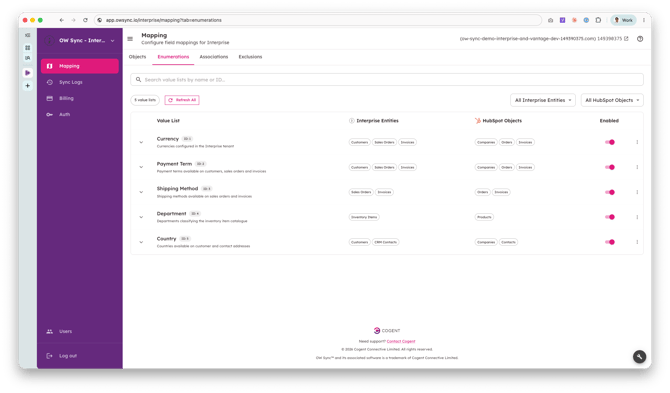Open the grid icon in left strip
This screenshot has height=393, width=670.
pyautogui.click(x=28, y=48)
